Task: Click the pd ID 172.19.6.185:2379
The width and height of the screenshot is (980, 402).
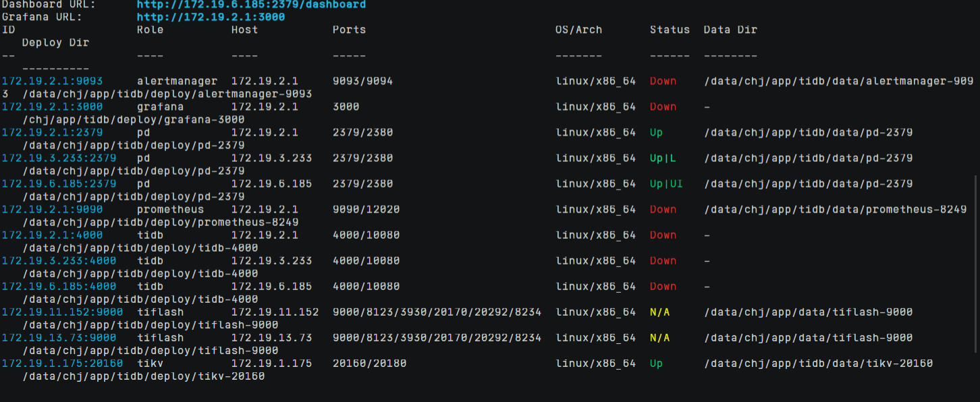Action: tap(59, 183)
